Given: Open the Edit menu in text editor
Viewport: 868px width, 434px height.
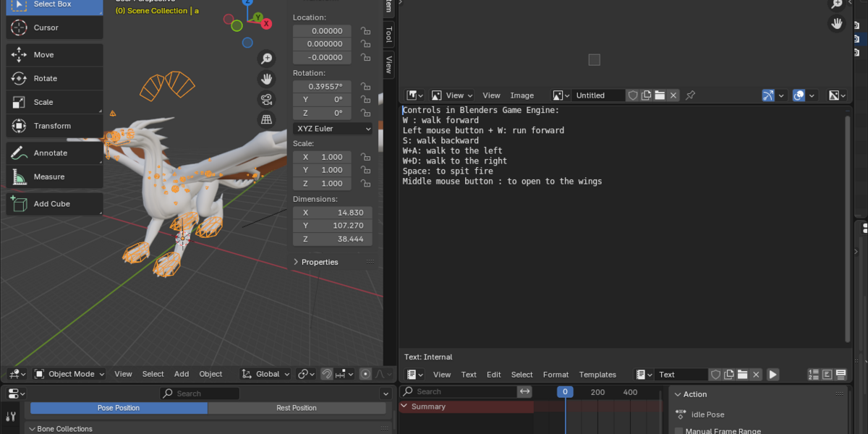Looking at the screenshot, I should pos(494,375).
